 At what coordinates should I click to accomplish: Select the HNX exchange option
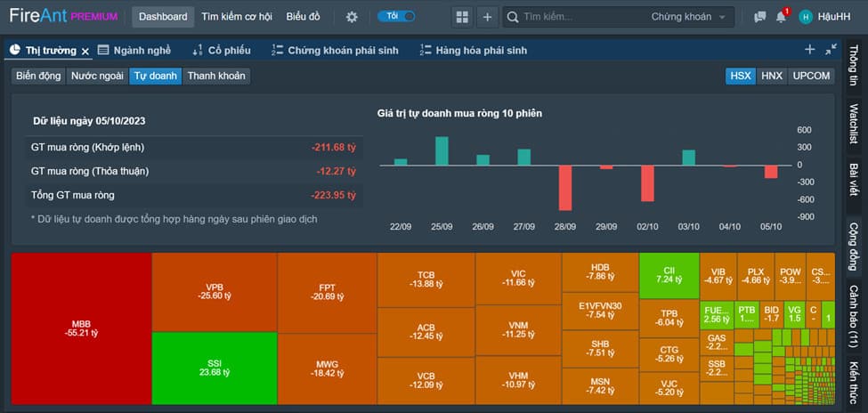tap(771, 76)
